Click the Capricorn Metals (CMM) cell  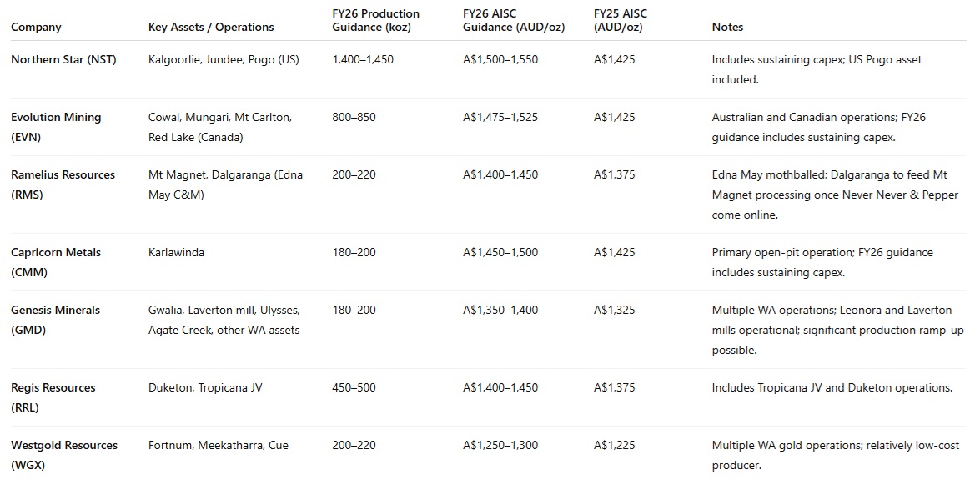tap(56, 262)
